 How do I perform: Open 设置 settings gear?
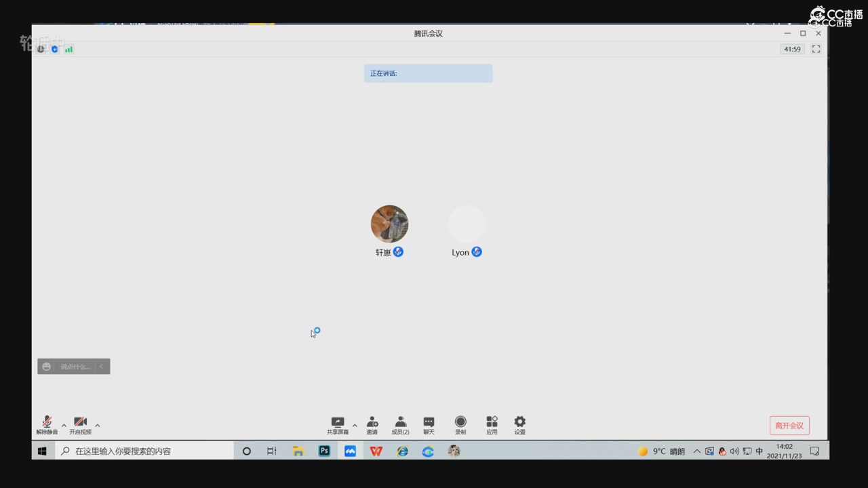(x=519, y=425)
